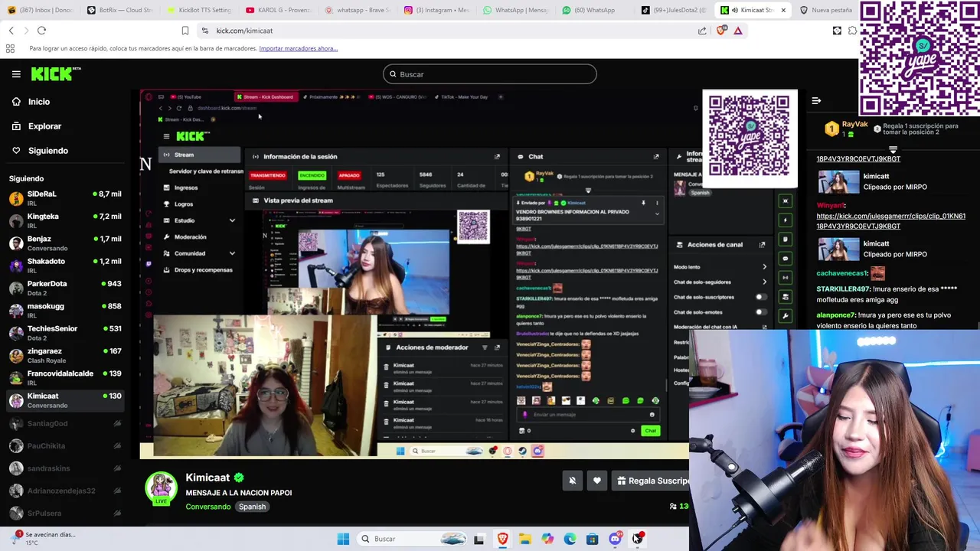The image size is (980, 551).
Task: Launch Copilot from the taskbar
Action: 547,539
